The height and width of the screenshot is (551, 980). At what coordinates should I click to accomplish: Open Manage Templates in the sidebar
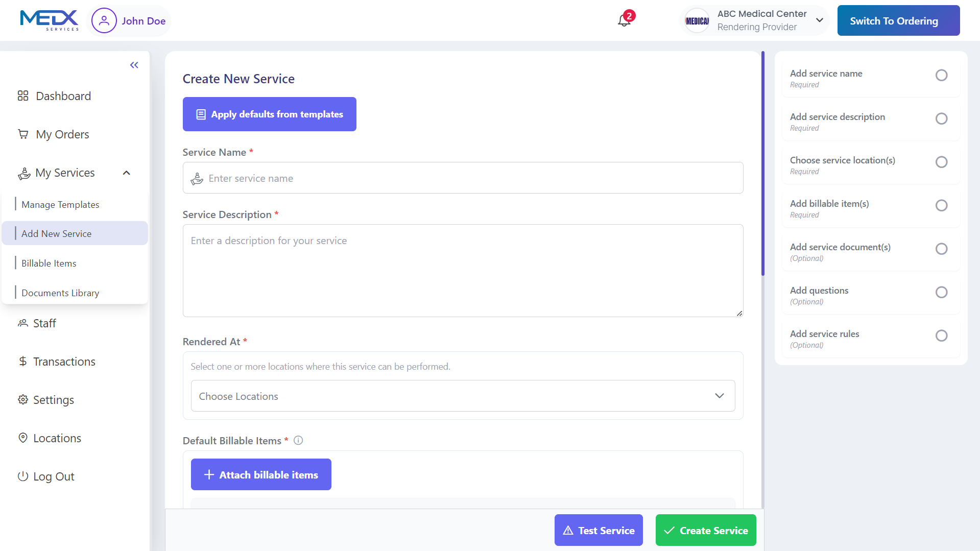coord(60,205)
